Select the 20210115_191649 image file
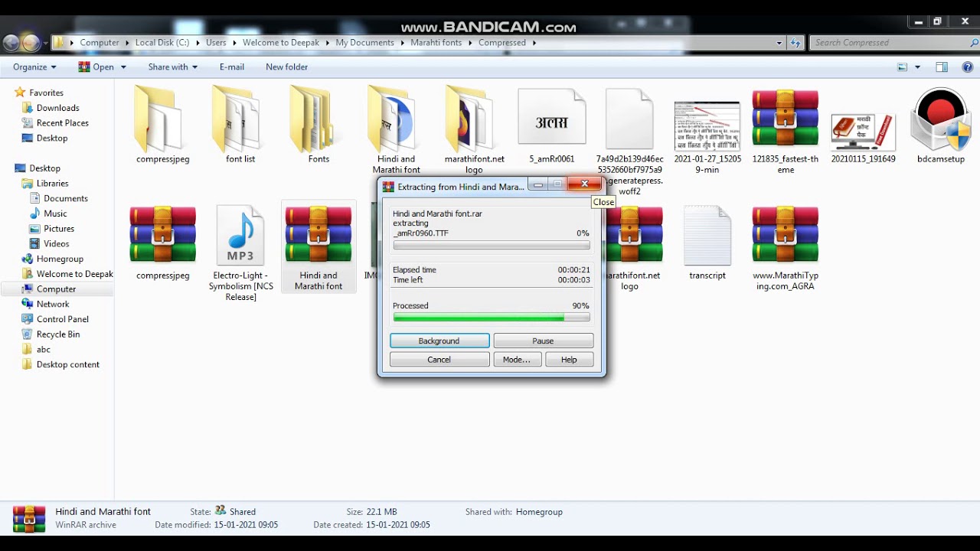The width and height of the screenshot is (980, 551). tap(863, 132)
